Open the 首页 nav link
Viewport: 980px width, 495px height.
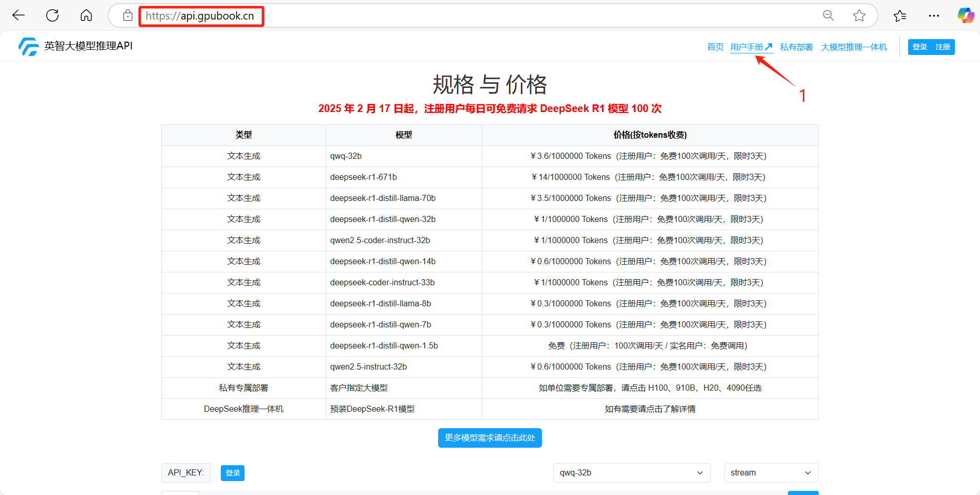tap(715, 47)
